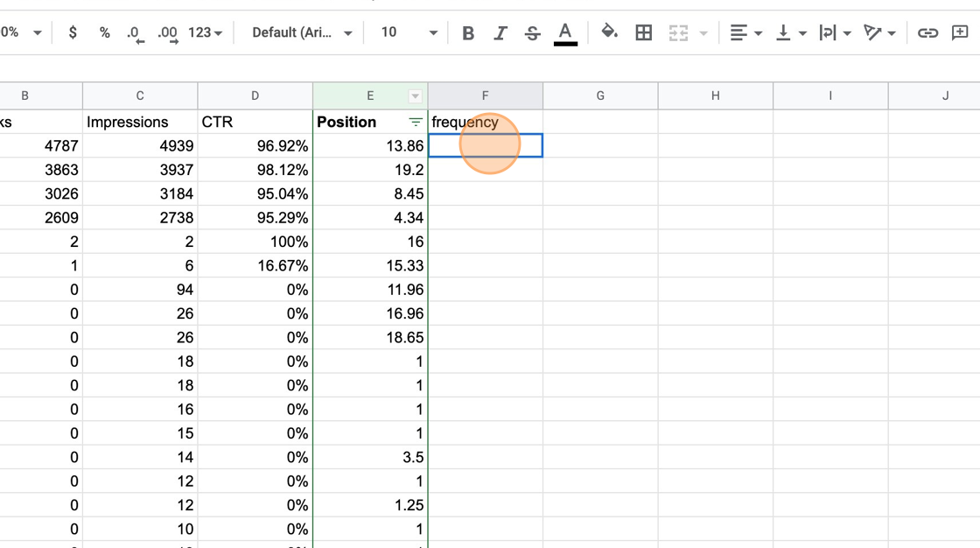Screen dimensions: 980x548
Task: Select cell with value 98.12%
Action: pos(255,170)
